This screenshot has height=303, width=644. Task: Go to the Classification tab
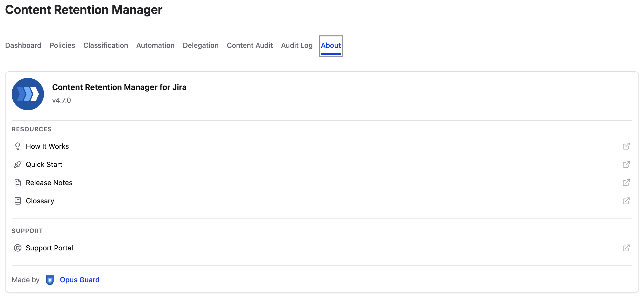pos(106,45)
